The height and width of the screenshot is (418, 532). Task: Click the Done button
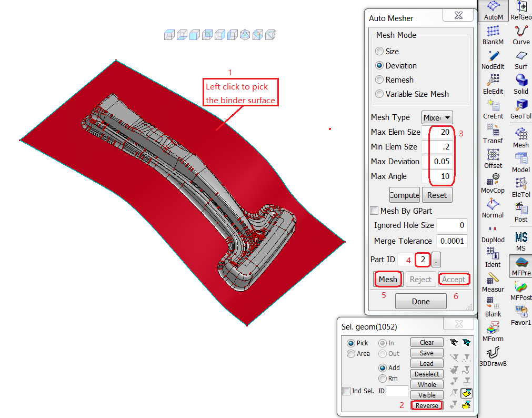pos(421,302)
